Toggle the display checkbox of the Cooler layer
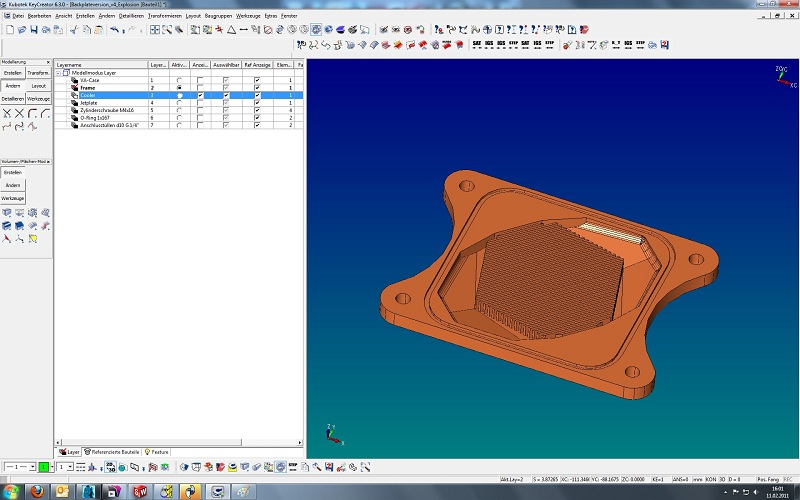Image resolution: width=800 pixels, height=500 pixels. [200, 95]
